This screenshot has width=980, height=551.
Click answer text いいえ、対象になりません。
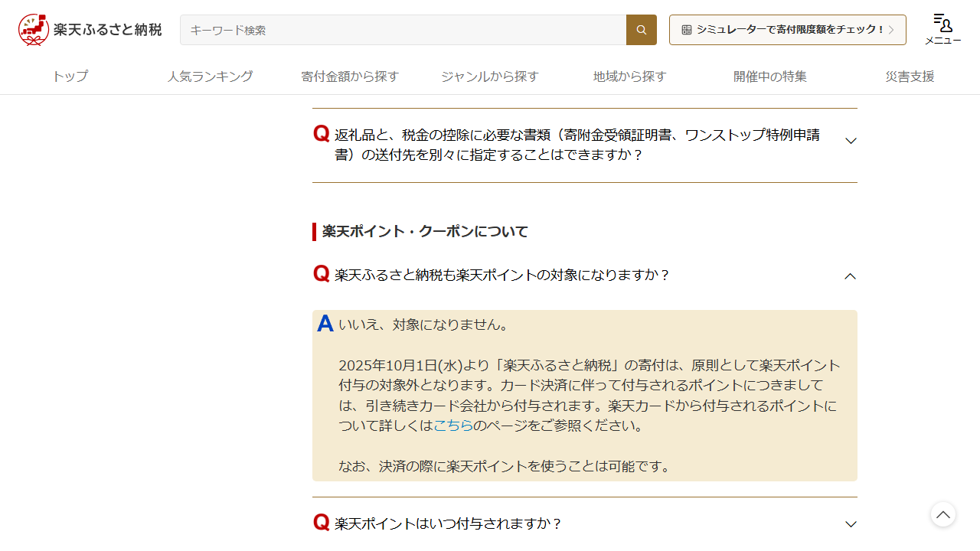[424, 324]
